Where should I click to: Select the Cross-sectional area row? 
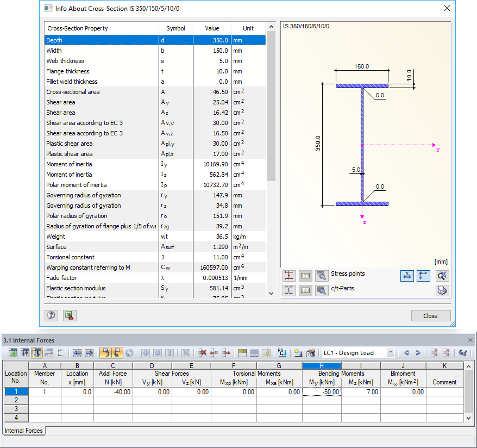155,92
